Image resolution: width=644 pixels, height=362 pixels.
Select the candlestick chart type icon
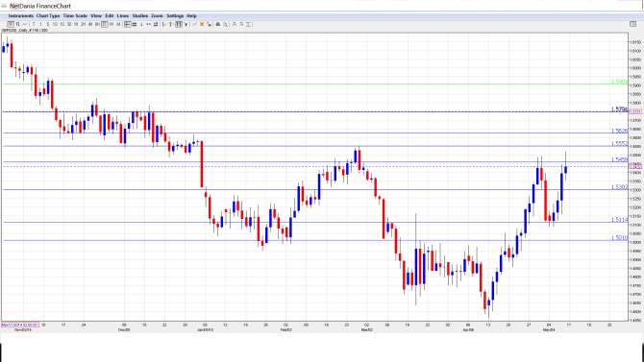point(11,25)
